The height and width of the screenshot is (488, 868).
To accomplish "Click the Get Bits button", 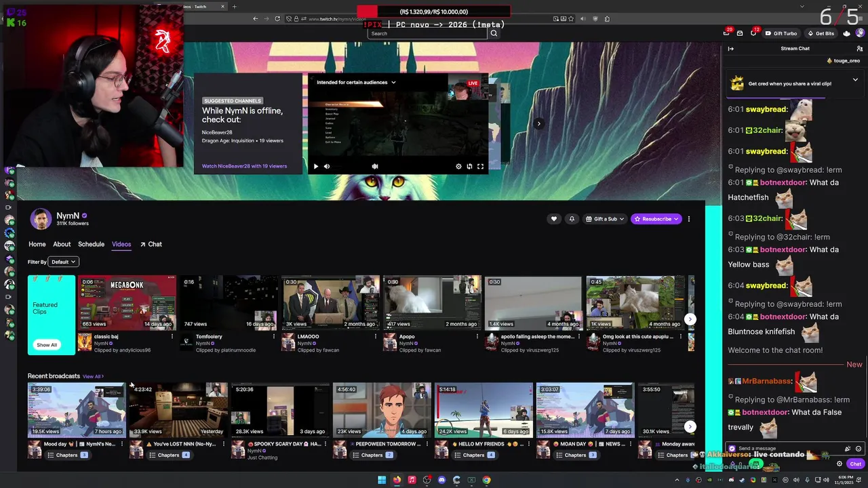I will [821, 33].
